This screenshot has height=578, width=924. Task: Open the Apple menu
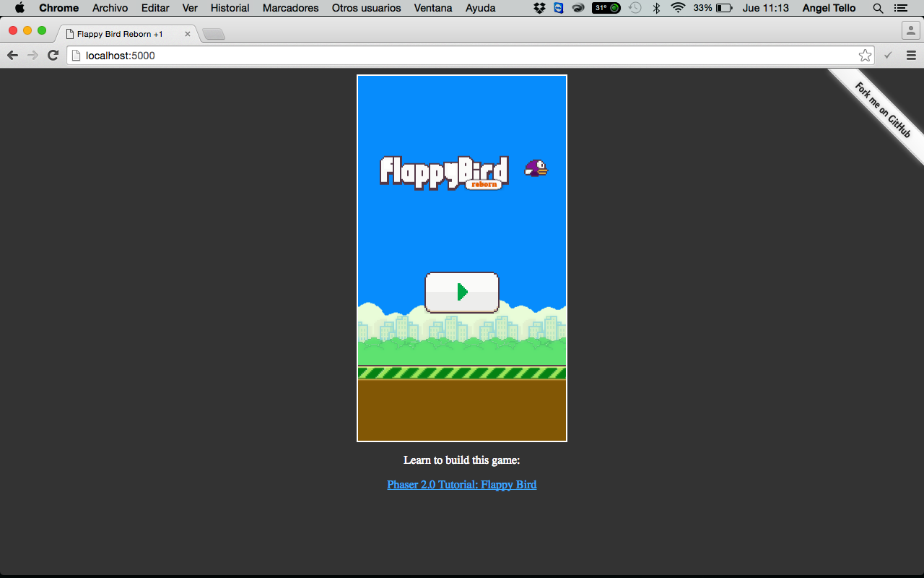(x=19, y=8)
